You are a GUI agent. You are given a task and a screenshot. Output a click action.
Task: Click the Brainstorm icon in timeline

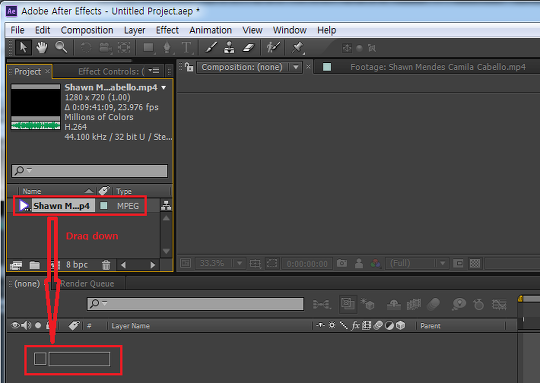pos(459,304)
